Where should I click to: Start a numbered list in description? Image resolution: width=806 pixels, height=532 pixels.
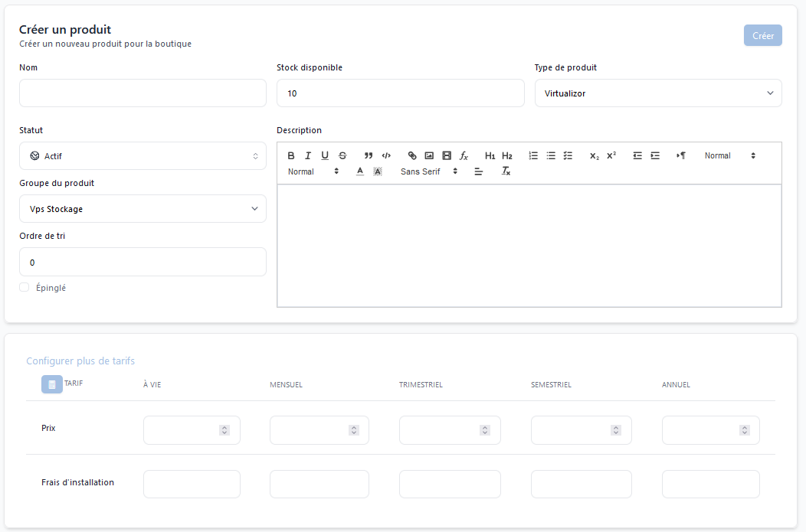(534, 155)
